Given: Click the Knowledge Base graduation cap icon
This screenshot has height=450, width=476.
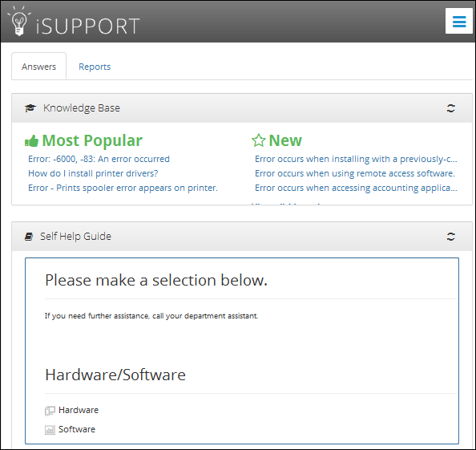Looking at the screenshot, I should coord(30,107).
